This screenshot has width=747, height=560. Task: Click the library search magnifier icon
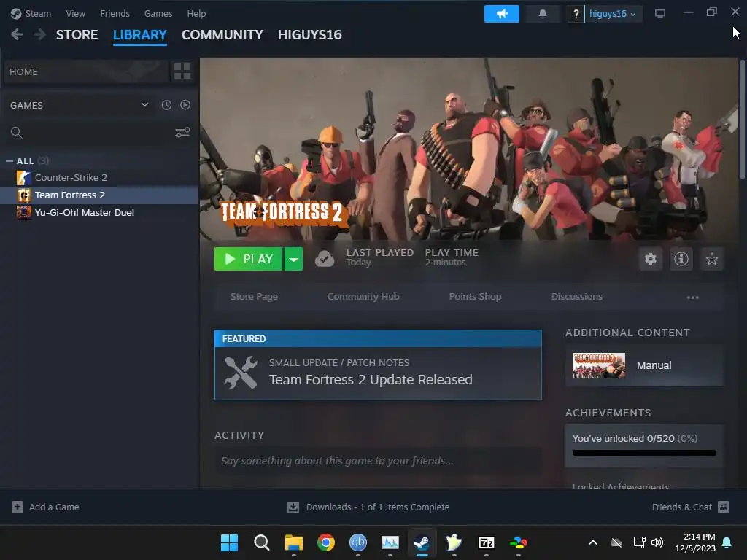pos(17,133)
